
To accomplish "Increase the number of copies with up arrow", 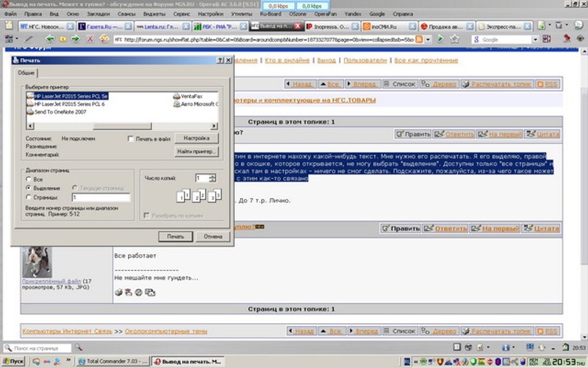I will (212, 175).
